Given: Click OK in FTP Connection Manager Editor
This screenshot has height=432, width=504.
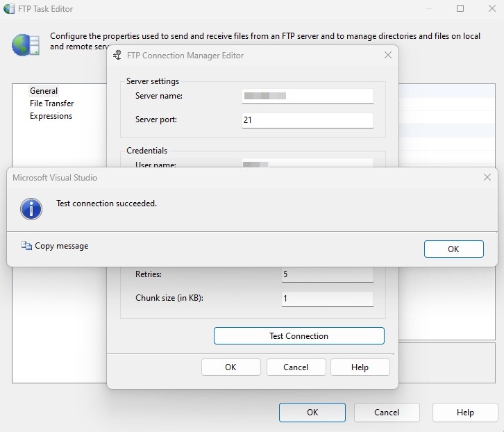Looking at the screenshot, I should (230, 367).
